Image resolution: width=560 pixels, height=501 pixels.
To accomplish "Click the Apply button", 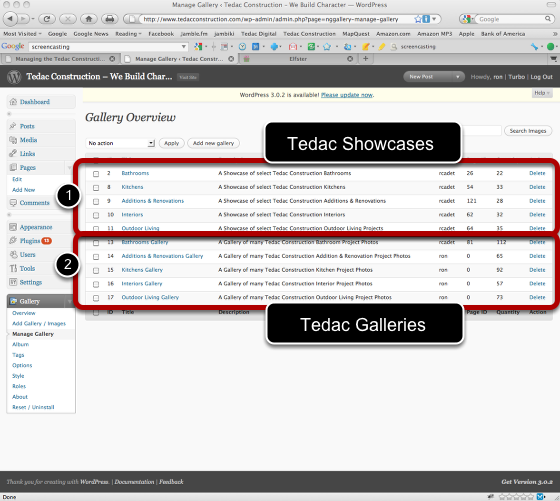I will [x=171, y=143].
